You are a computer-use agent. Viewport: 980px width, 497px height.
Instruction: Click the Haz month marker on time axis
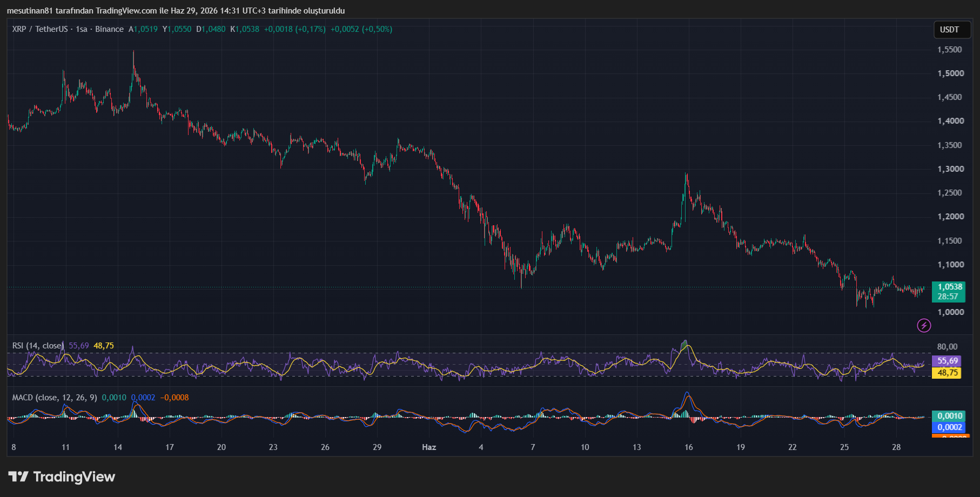tap(429, 447)
